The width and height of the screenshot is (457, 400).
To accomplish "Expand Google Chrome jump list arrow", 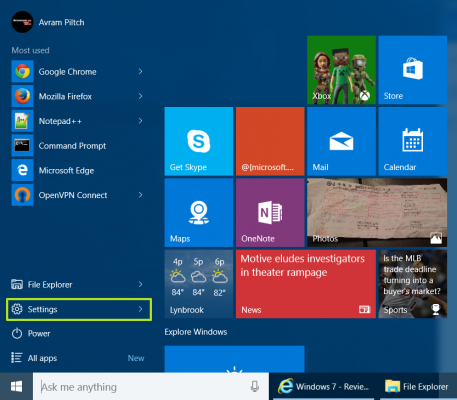I will (140, 71).
